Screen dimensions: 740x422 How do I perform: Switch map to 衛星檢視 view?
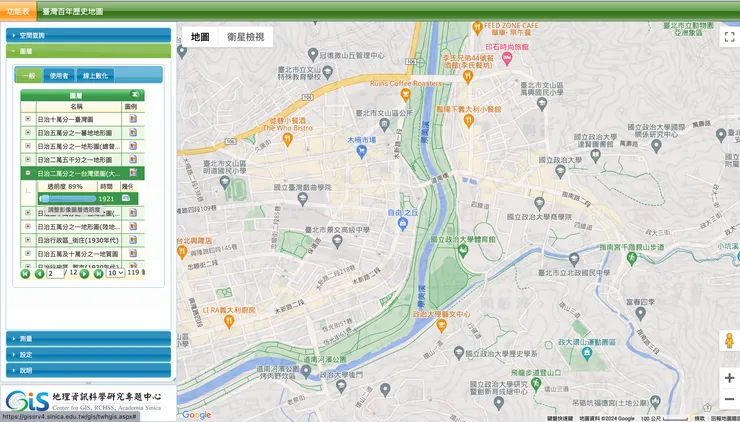pyautogui.click(x=245, y=37)
